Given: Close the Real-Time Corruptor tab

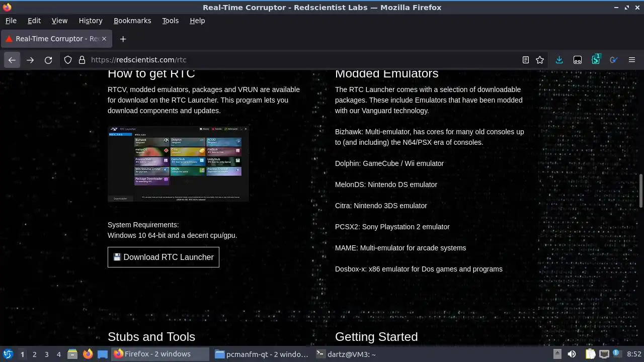Looking at the screenshot, I should pos(104,39).
